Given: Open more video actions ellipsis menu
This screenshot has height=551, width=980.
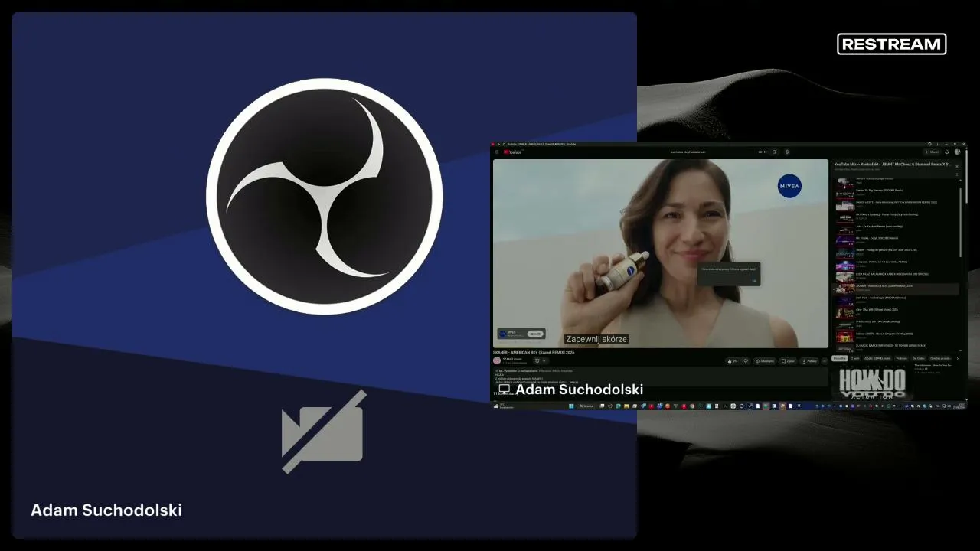Looking at the screenshot, I should (x=825, y=360).
